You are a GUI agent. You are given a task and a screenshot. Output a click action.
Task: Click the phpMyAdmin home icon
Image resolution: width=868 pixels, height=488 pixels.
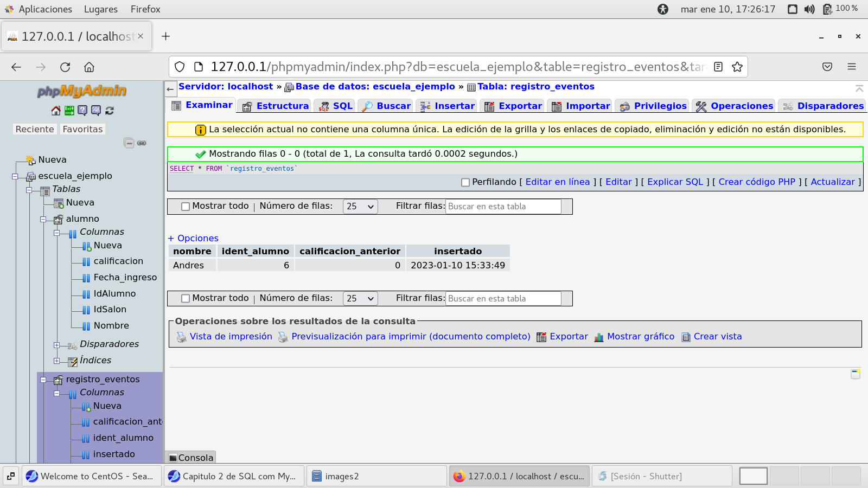click(x=56, y=111)
